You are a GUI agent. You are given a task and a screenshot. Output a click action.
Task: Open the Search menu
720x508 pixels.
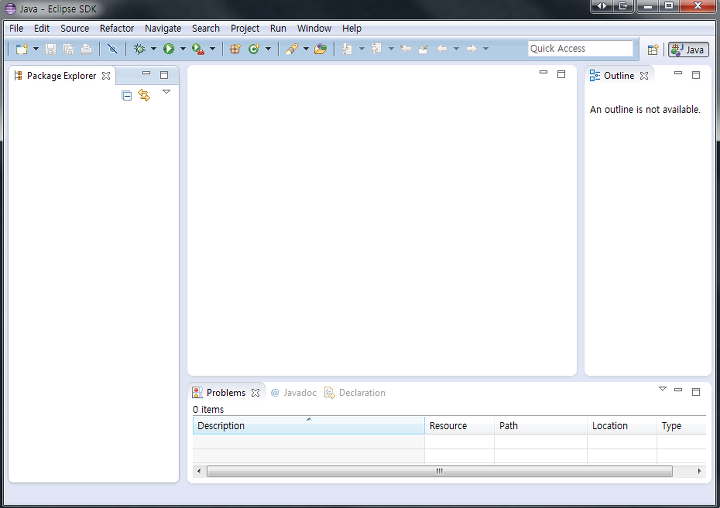pyautogui.click(x=206, y=28)
